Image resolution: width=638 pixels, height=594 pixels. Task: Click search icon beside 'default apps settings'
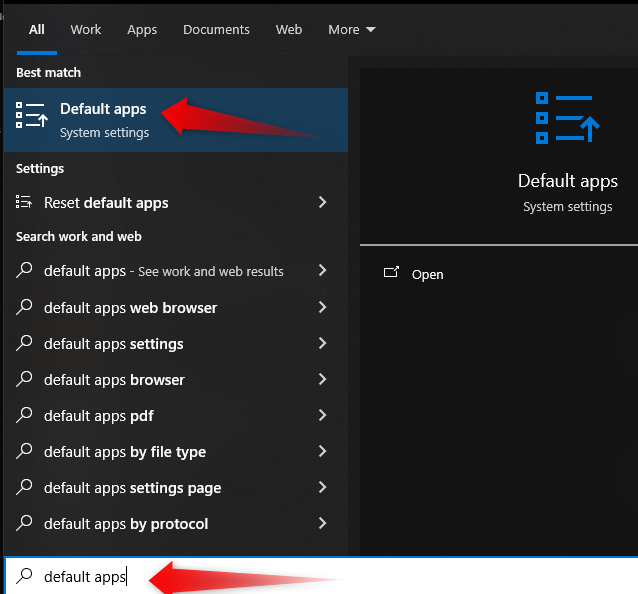24,343
